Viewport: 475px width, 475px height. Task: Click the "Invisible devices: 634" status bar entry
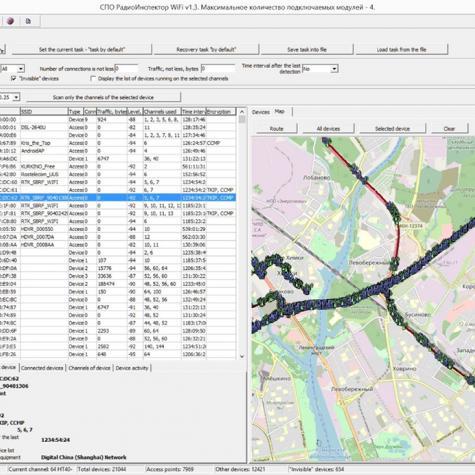316,469
